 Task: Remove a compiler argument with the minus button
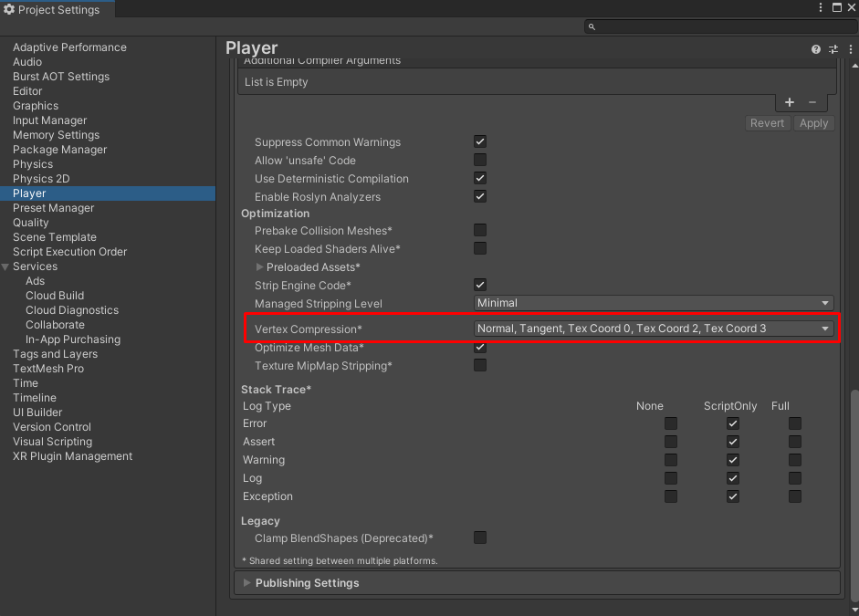click(812, 102)
